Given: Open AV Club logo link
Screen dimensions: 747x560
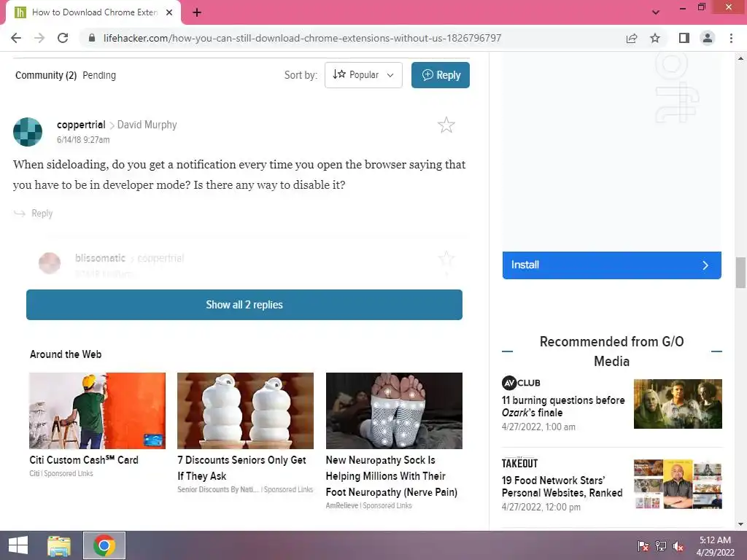Looking at the screenshot, I should (521, 383).
